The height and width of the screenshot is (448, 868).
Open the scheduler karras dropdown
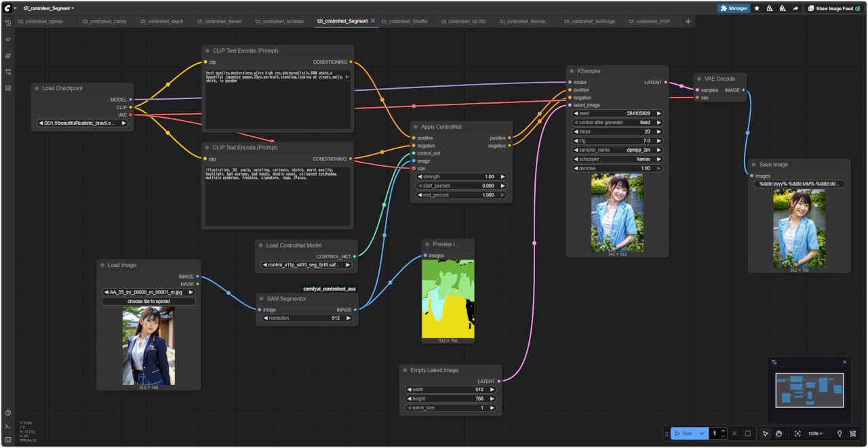(x=617, y=159)
